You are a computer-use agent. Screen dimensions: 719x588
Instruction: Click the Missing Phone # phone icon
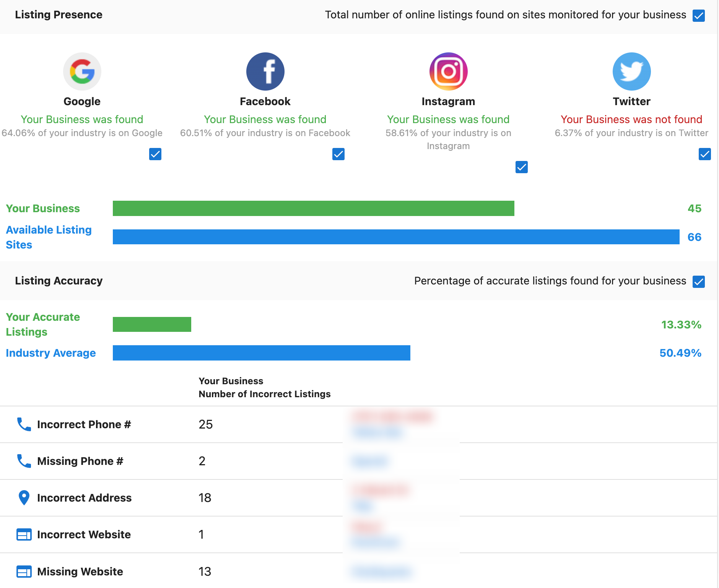coord(24,461)
